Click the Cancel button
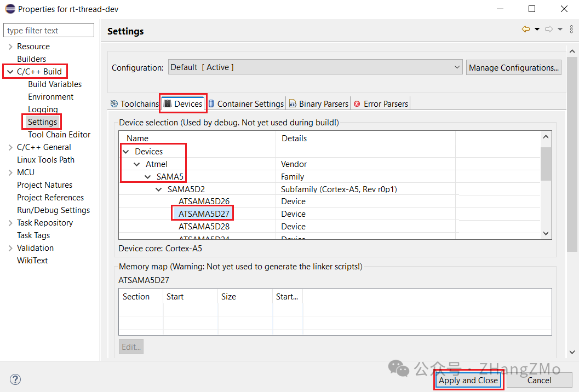 click(539, 381)
